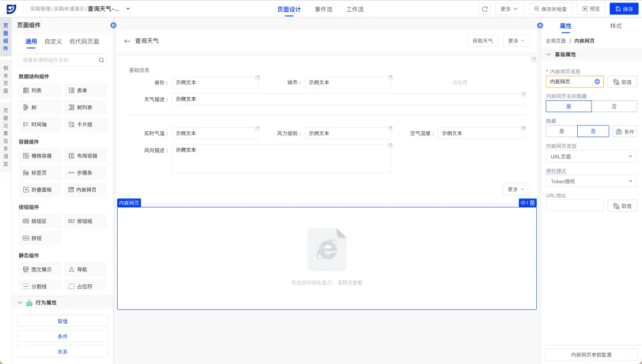
Task: Open the 内嵌网页类型 dropdown
Action: (591, 157)
